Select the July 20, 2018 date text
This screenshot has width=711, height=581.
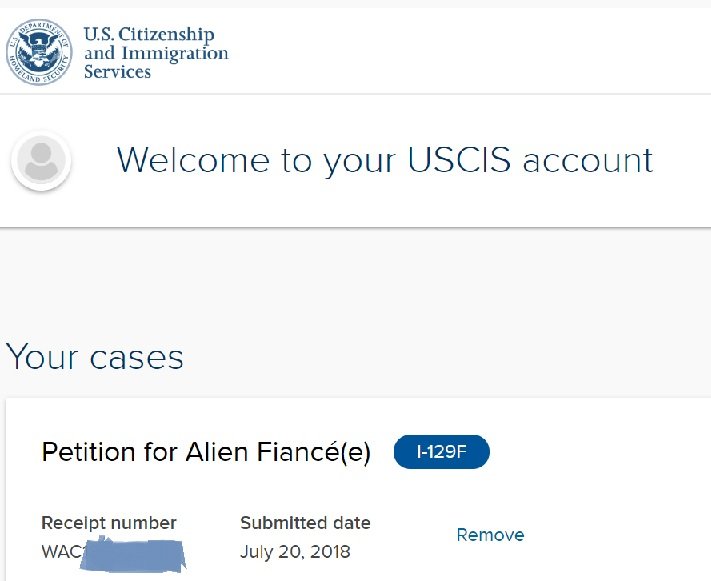coord(295,552)
